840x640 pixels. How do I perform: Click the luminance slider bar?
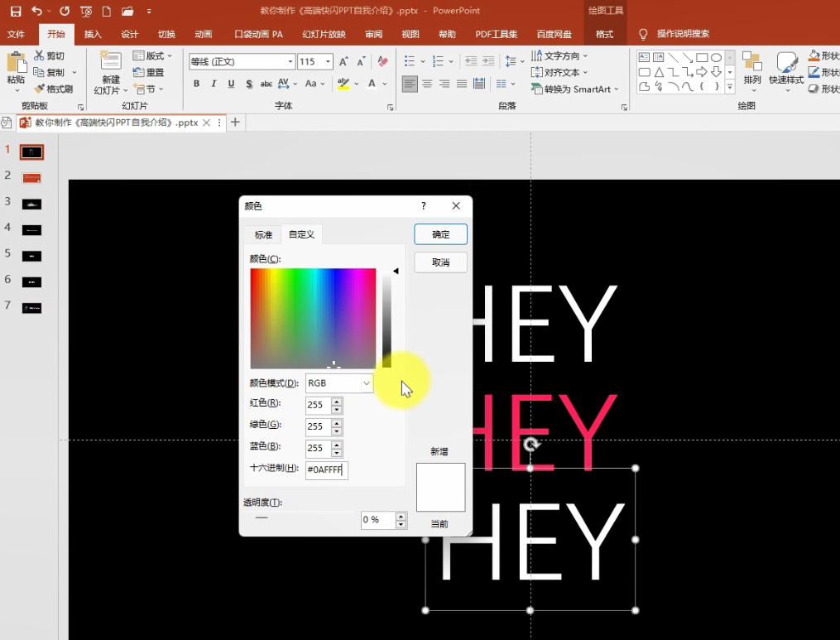[x=386, y=320]
